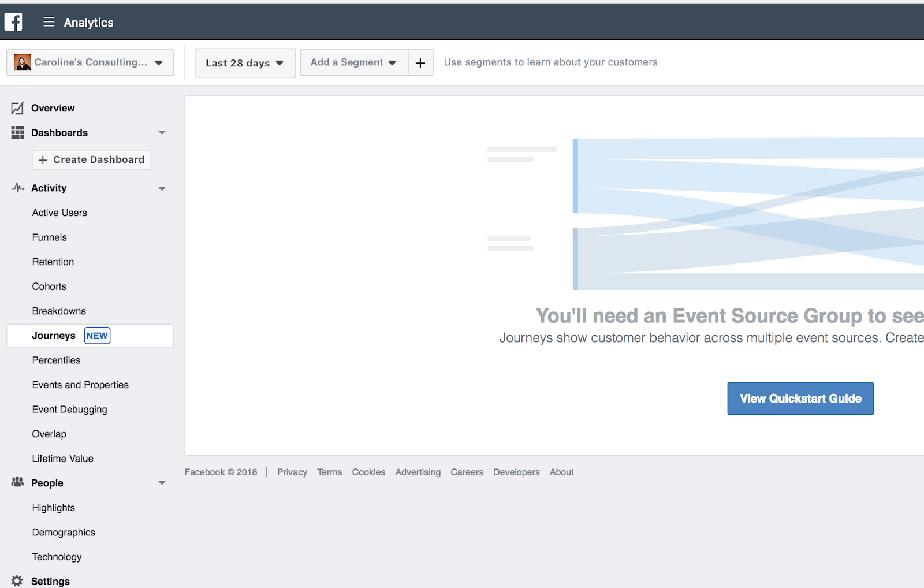Screen dimensions: 924x588
Task: Open the Overlap report
Action: click(49, 434)
